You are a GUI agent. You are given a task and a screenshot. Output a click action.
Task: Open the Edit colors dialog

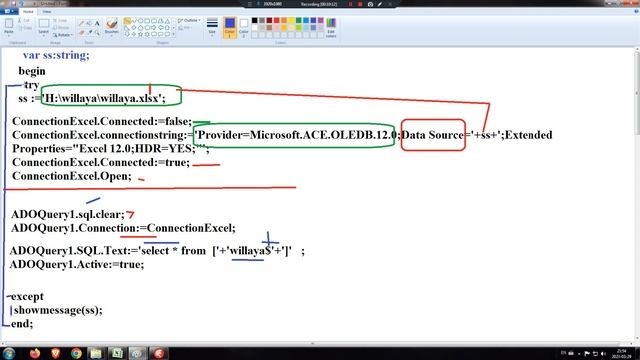[x=331, y=27]
